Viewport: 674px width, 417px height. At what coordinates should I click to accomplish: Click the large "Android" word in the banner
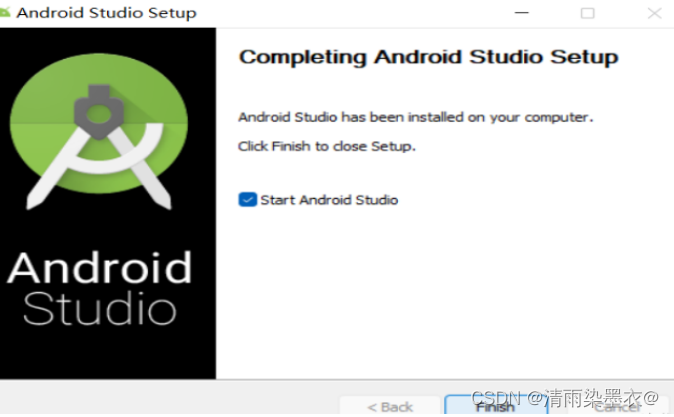coord(99,268)
